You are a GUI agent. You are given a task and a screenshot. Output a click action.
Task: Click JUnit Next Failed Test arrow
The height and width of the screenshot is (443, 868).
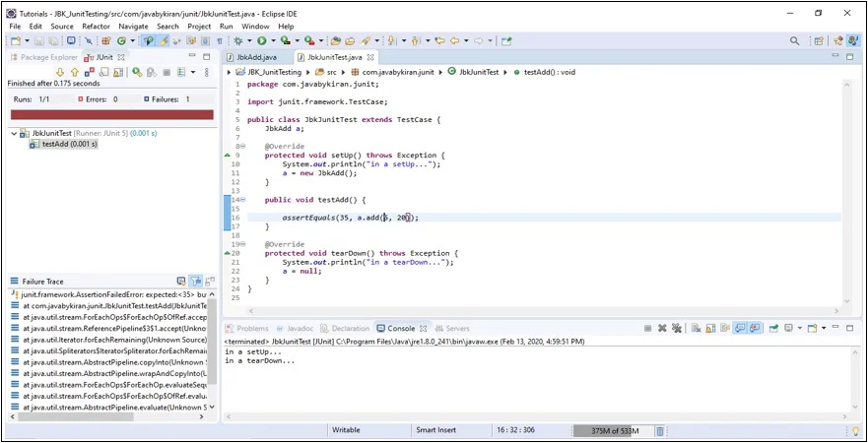point(60,73)
